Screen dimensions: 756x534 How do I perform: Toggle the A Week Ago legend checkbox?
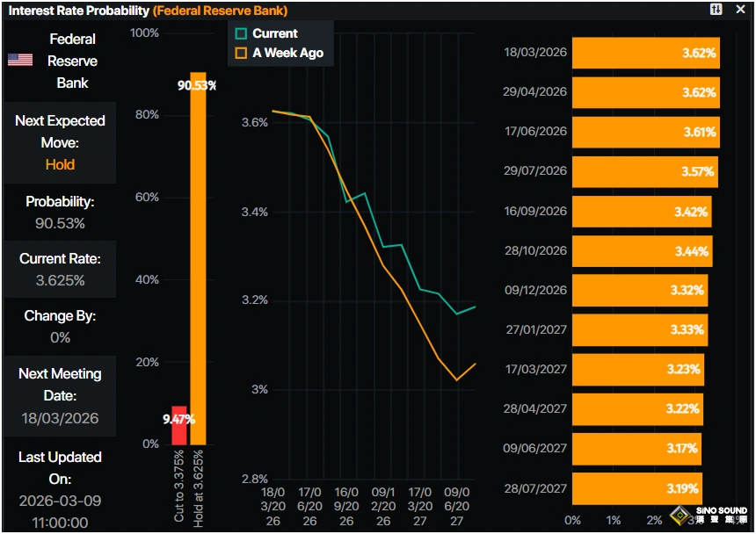point(241,53)
